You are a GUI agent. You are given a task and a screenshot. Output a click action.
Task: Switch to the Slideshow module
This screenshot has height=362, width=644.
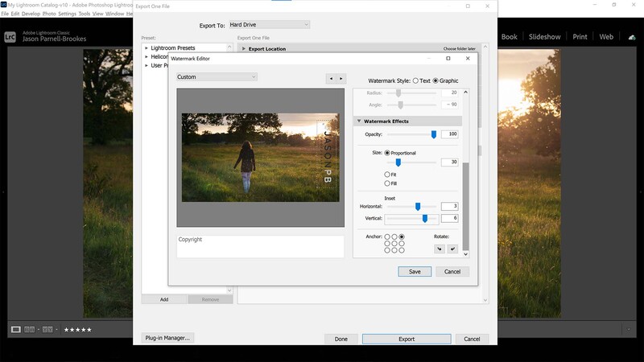(545, 37)
